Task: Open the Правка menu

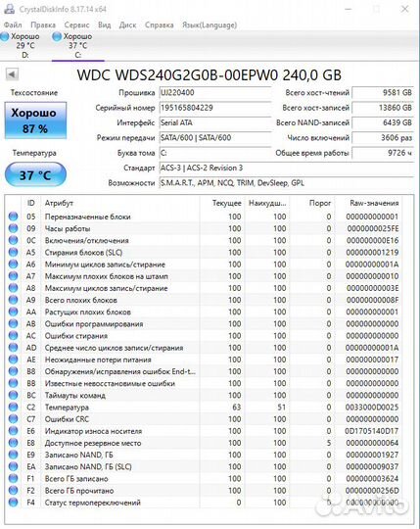Action: (43, 24)
